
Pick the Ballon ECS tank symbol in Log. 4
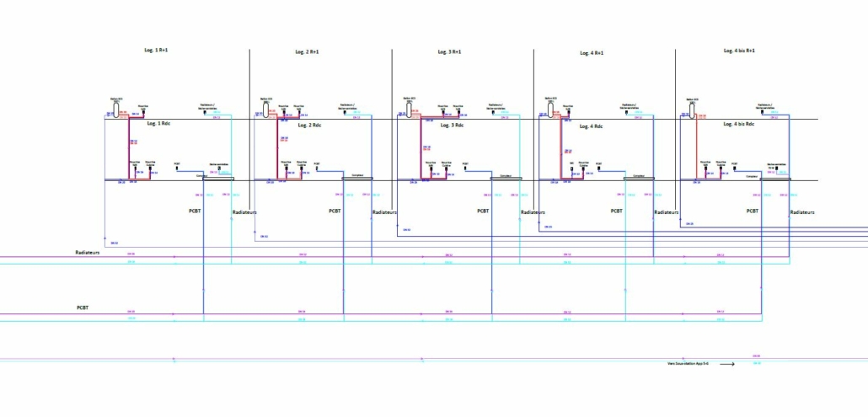click(551, 110)
